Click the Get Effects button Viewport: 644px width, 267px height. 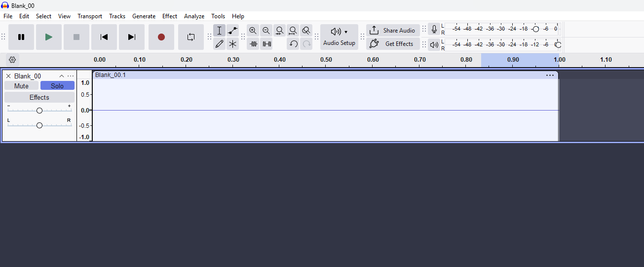coord(393,44)
